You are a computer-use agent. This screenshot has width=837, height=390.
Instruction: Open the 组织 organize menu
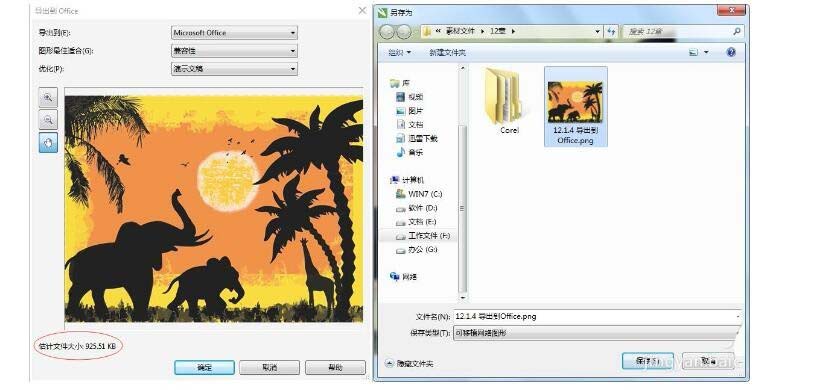coord(400,52)
